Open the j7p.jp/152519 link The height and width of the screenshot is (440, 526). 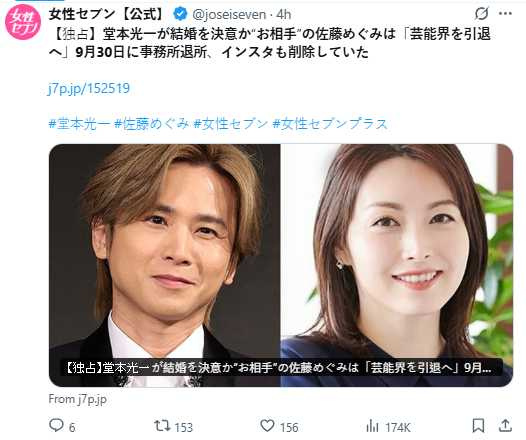pos(89,88)
